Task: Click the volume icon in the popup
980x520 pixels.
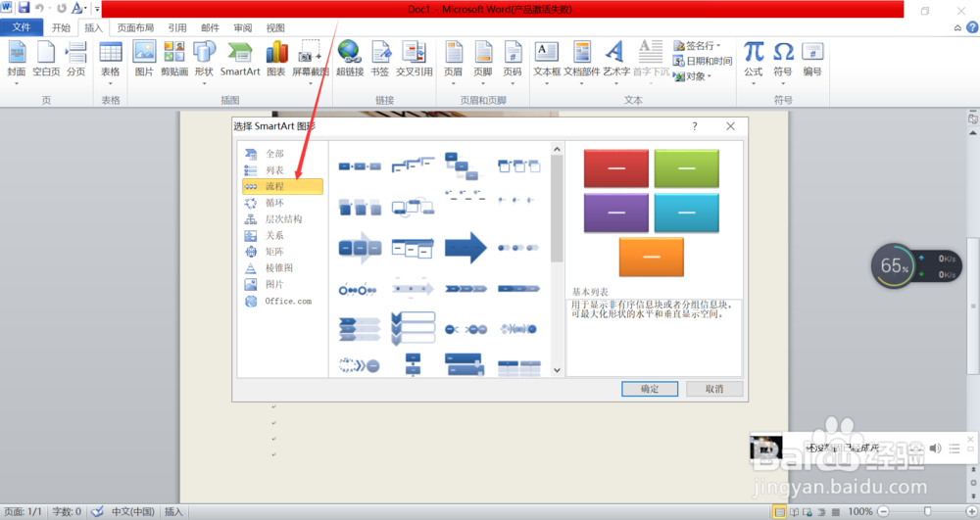Action: click(935, 449)
